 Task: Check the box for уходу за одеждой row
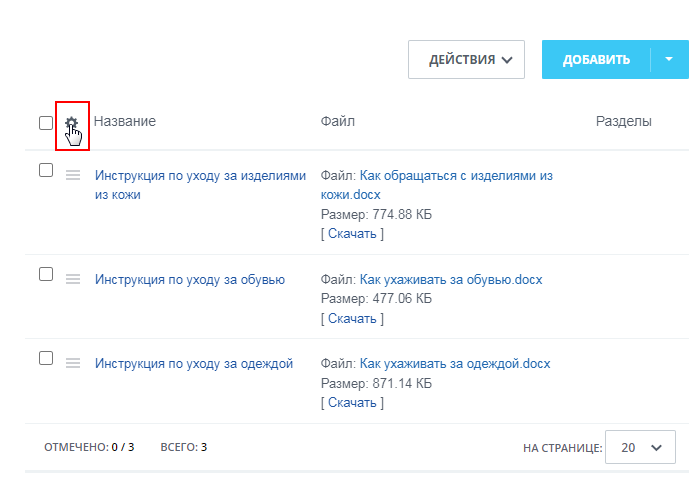pyautogui.click(x=46, y=358)
